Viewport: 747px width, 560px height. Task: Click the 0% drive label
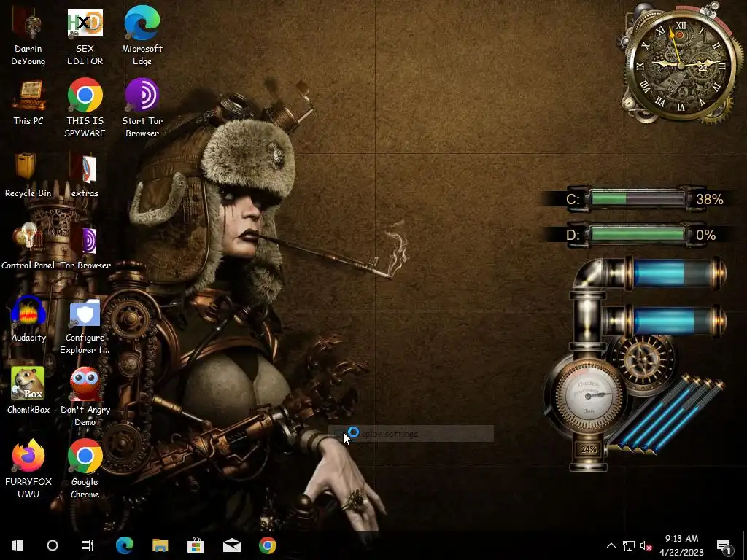705,236
